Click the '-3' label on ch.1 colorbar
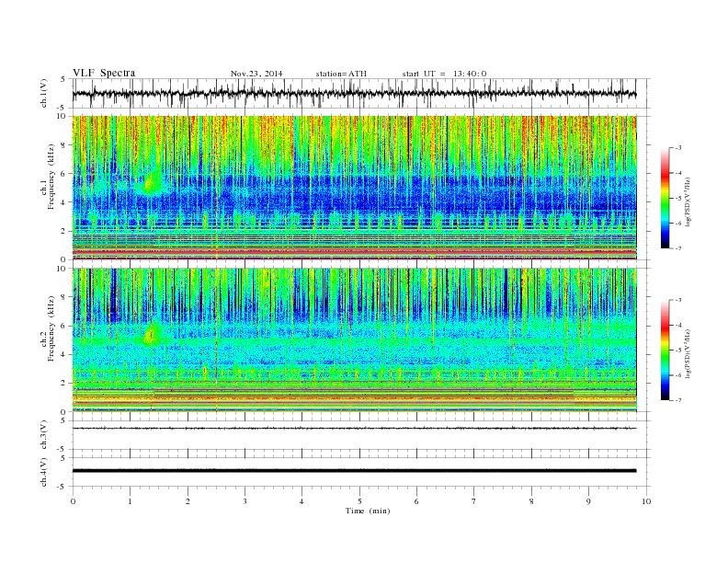Image resolution: width=728 pixels, height=563 pixels. (x=678, y=148)
